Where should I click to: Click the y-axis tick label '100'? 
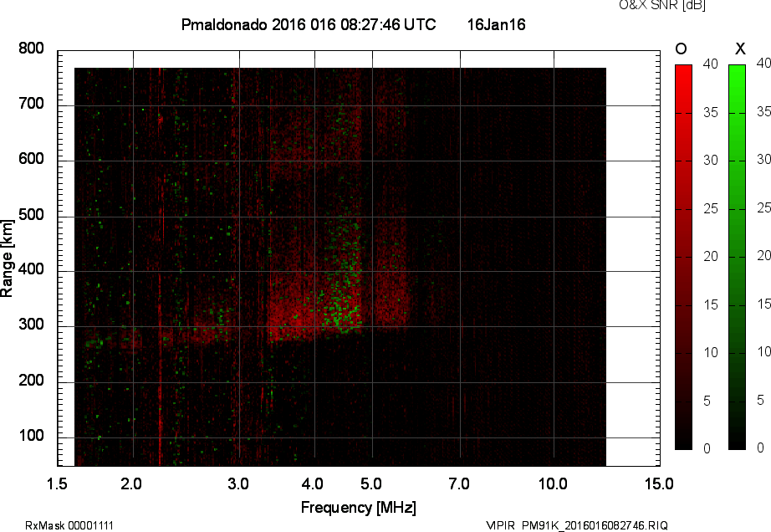click(x=31, y=436)
